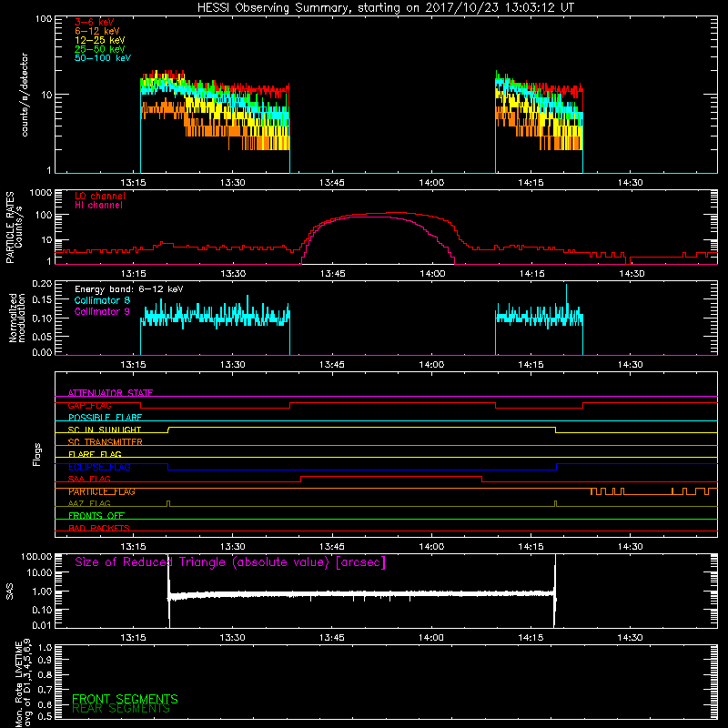728x728 pixels.
Task: Select the 'Collimator 9' legend label
Action: [x=102, y=311]
